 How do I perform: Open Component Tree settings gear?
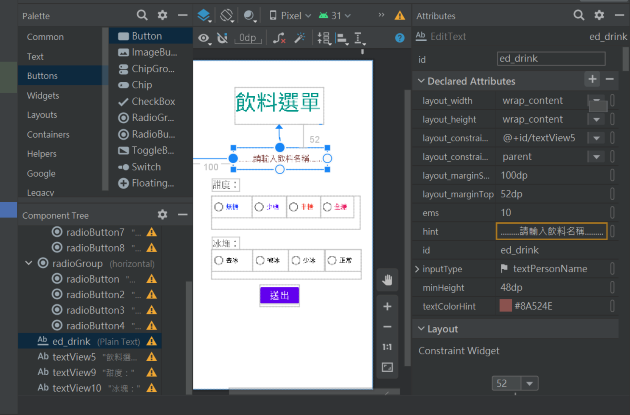point(162,215)
